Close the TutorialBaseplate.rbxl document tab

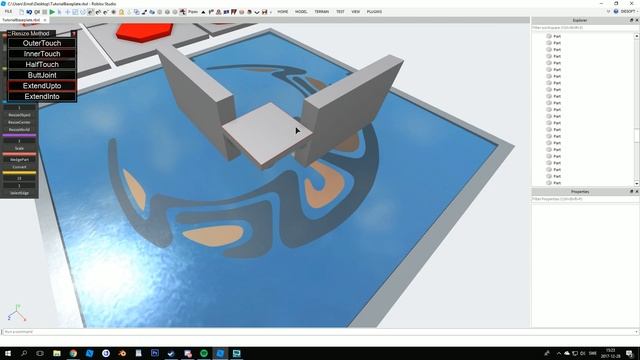(45, 20)
